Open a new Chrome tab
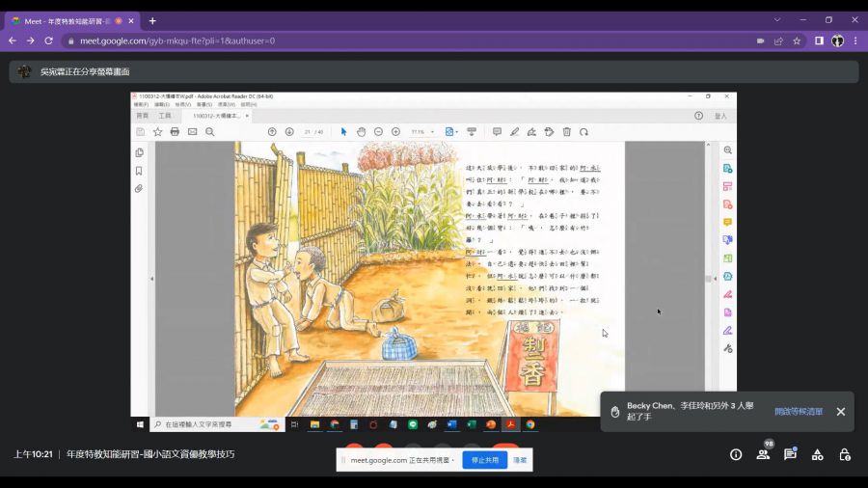This screenshot has width=868, height=488. [152, 21]
